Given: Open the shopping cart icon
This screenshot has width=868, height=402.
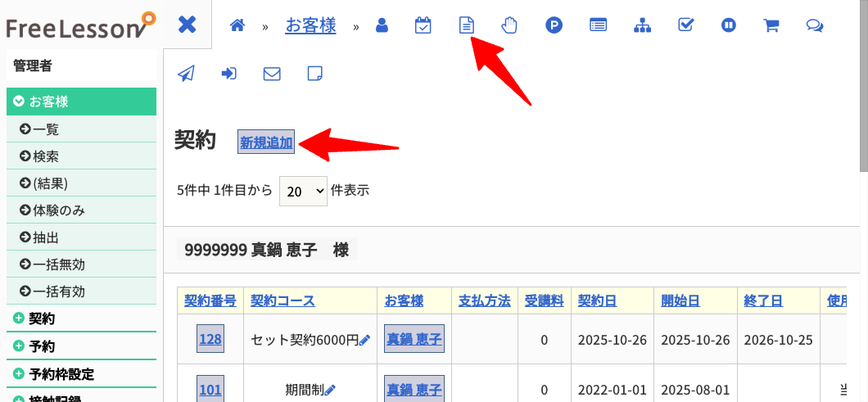Looking at the screenshot, I should point(771,25).
